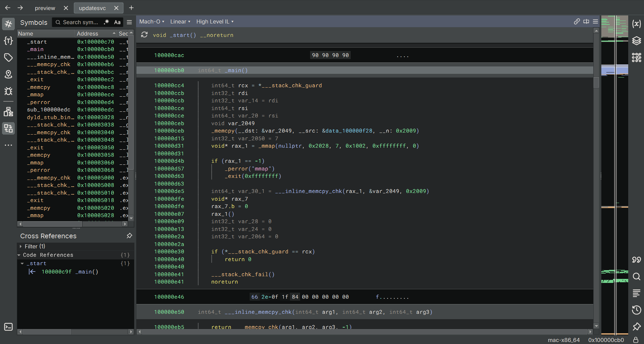
Task: Open the view hamburger options menu
Action: click(x=596, y=21)
